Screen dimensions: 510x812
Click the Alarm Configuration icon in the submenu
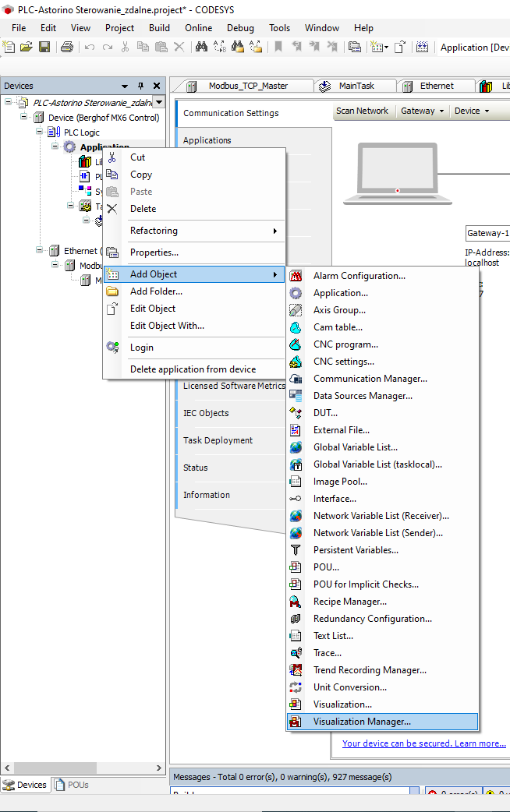(x=296, y=276)
